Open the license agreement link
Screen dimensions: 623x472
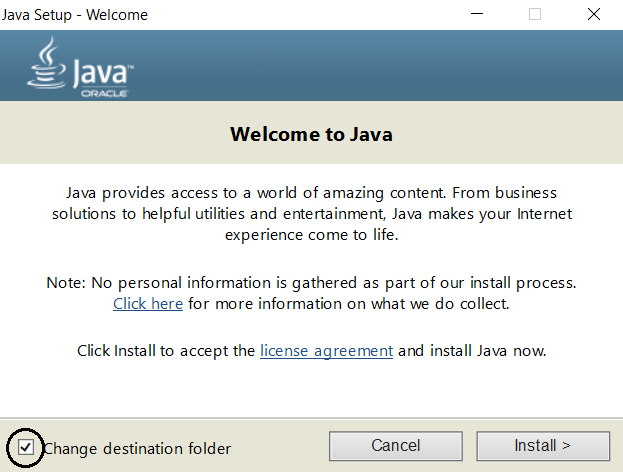326,351
